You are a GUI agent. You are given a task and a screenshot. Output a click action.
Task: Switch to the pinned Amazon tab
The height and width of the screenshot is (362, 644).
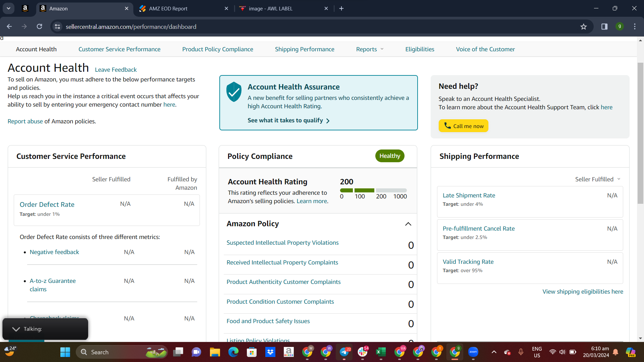coord(25,8)
